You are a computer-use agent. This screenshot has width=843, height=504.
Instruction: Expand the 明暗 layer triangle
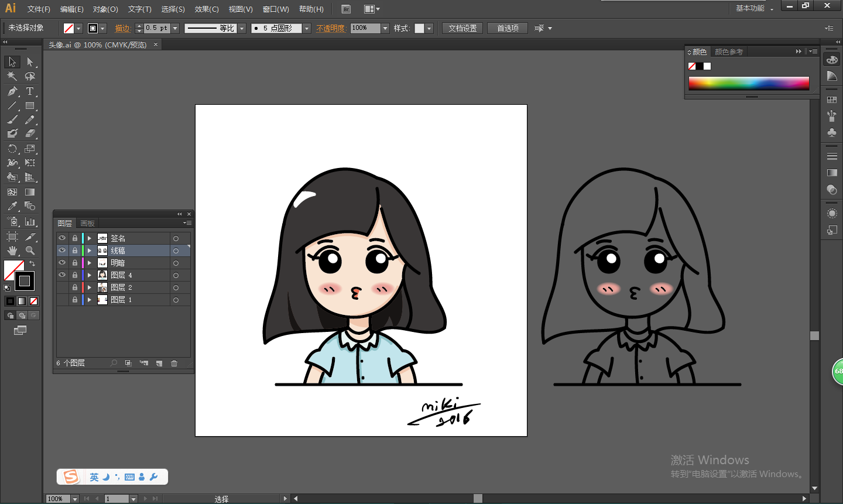[x=90, y=263]
